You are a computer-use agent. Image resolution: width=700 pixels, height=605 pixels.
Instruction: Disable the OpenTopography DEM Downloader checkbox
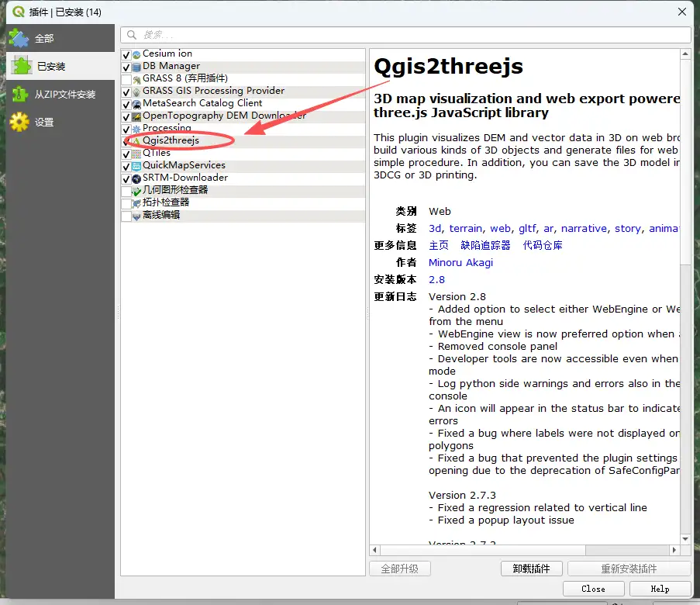tap(126, 116)
